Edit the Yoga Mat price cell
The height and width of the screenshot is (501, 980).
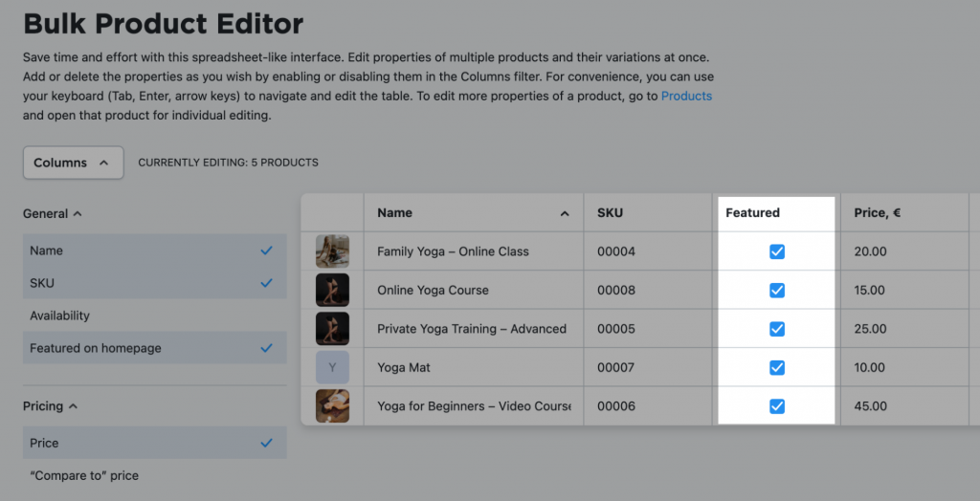(905, 367)
